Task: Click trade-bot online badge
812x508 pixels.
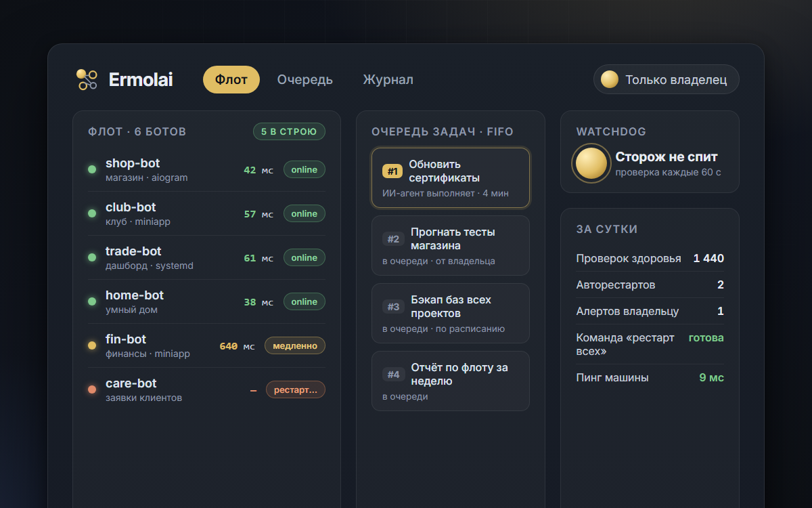Action: (x=304, y=257)
